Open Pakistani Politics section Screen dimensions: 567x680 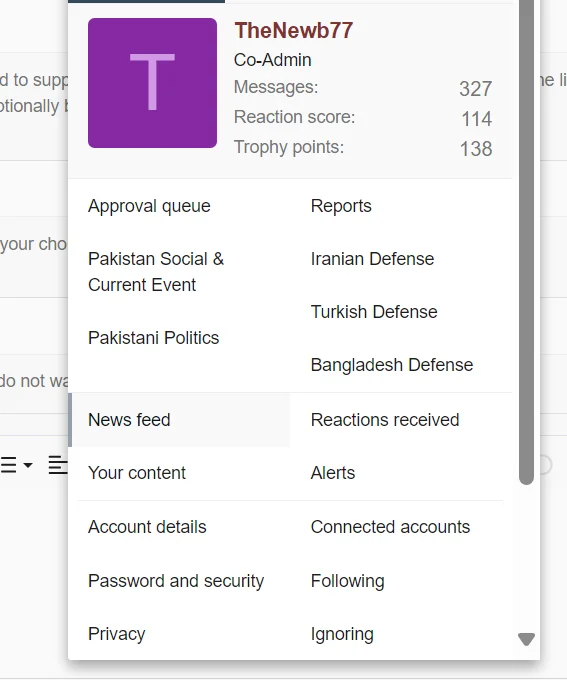154,338
